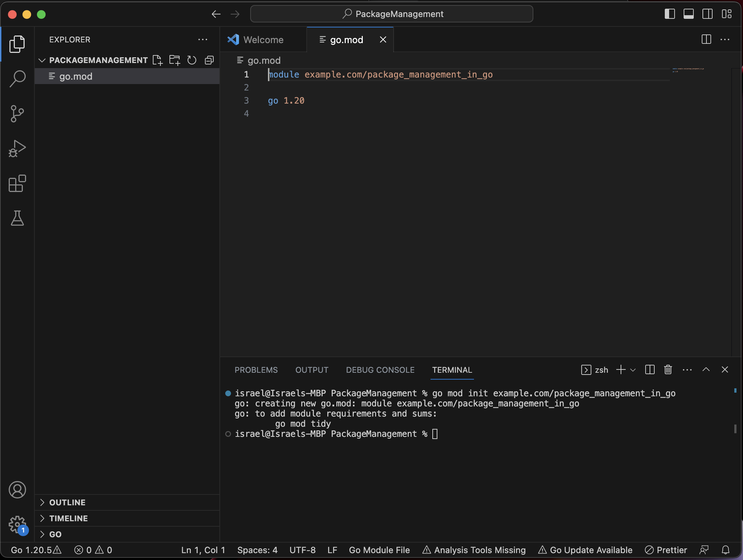
Task: Expand the TIMELINE section
Action: 68,518
